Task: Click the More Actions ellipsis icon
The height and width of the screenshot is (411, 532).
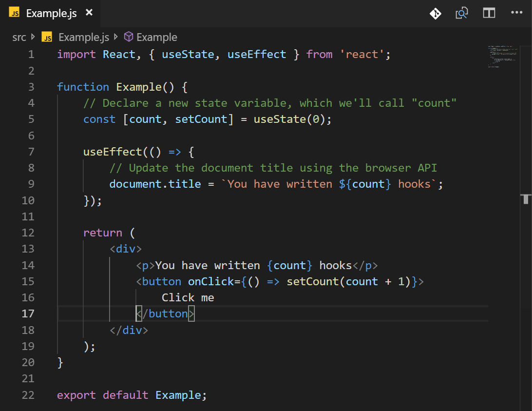Action: tap(516, 13)
